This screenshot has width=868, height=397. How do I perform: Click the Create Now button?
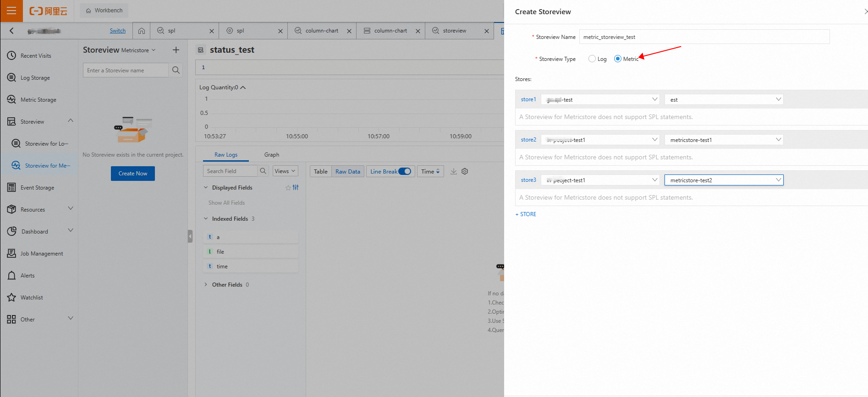133,174
